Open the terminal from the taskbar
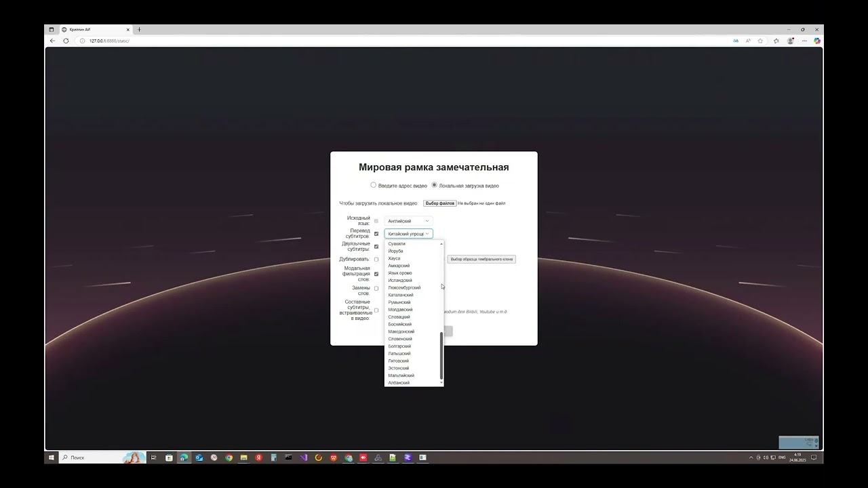868x488 pixels. click(289, 457)
